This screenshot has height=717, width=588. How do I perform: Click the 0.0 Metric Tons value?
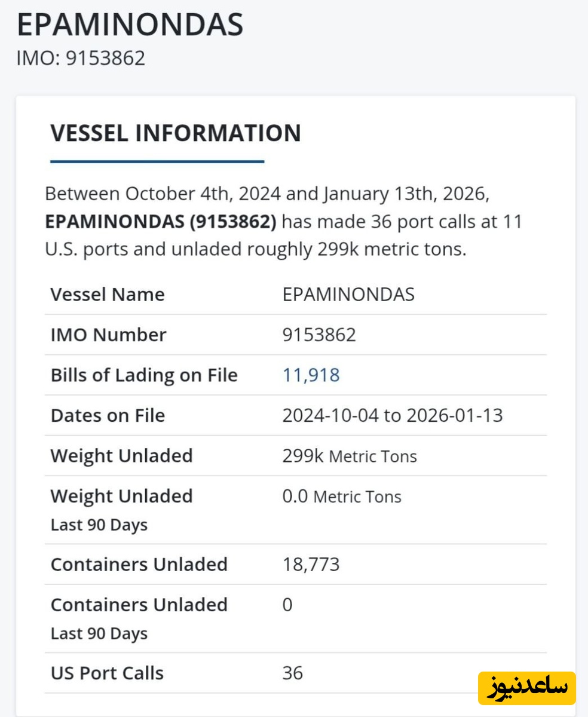[x=342, y=497]
